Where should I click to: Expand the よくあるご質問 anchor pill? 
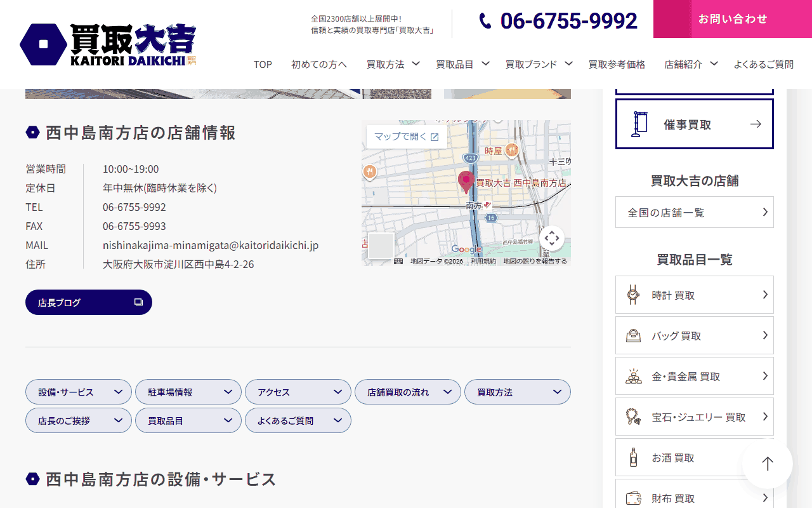298,420
